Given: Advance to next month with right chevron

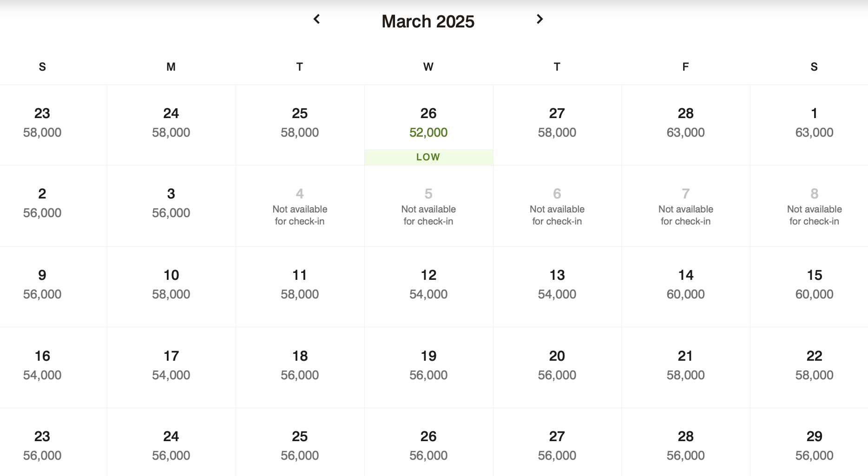Looking at the screenshot, I should click(539, 20).
